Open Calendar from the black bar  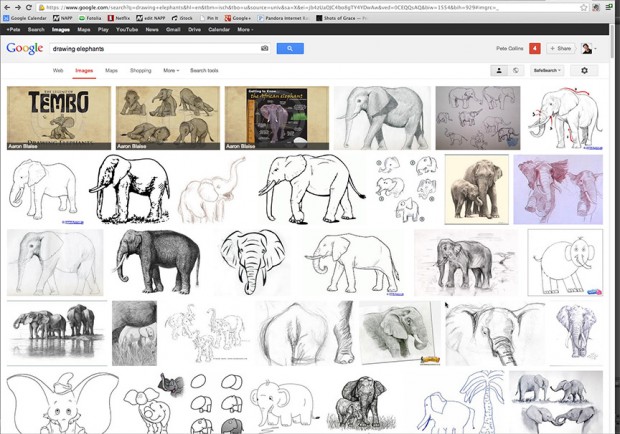point(219,29)
